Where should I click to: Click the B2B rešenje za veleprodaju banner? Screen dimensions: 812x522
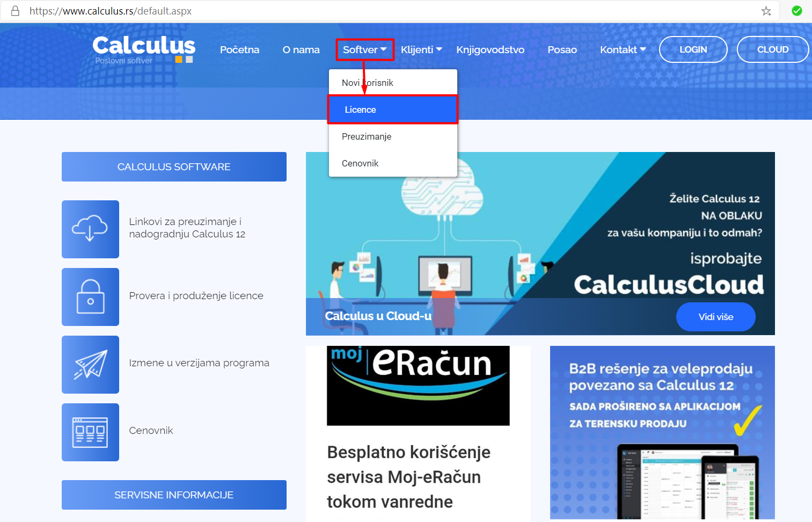click(662, 432)
